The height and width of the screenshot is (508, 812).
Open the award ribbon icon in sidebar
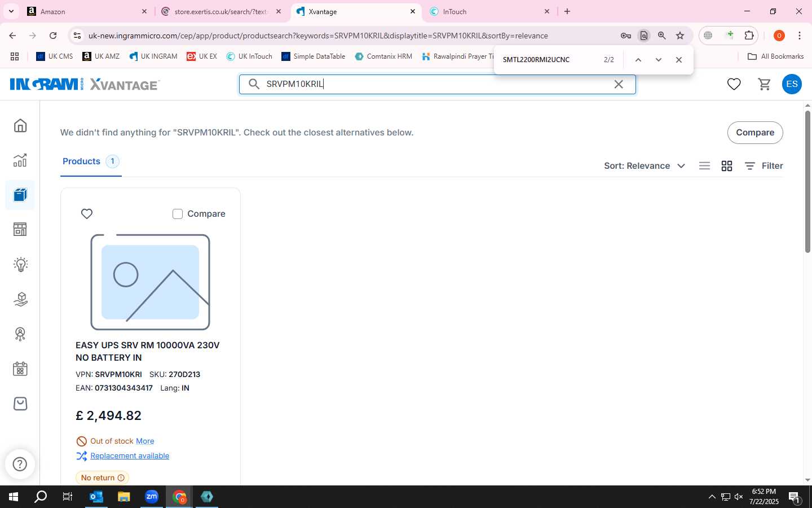tap(20, 334)
